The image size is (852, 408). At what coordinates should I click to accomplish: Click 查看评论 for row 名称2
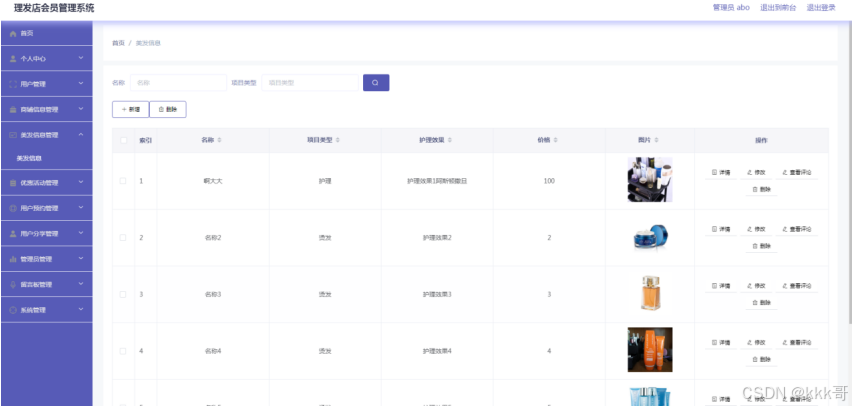tap(797, 229)
